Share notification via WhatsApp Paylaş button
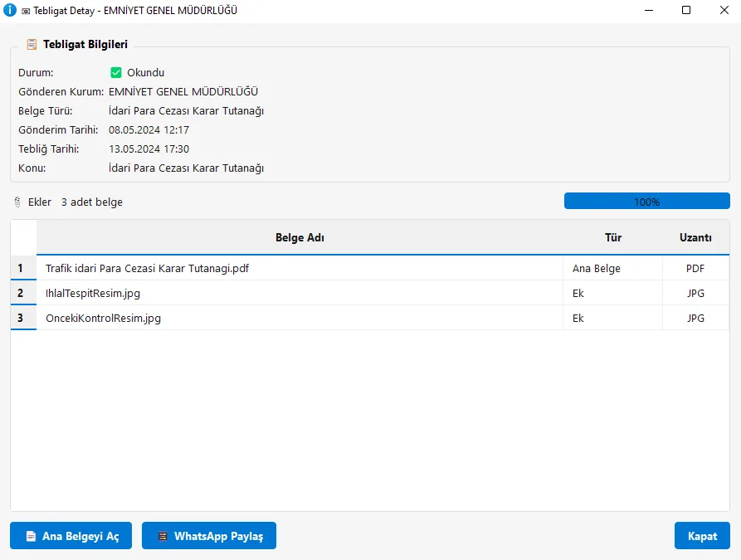Image resolution: width=741 pixels, height=560 pixels. point(209,536)
